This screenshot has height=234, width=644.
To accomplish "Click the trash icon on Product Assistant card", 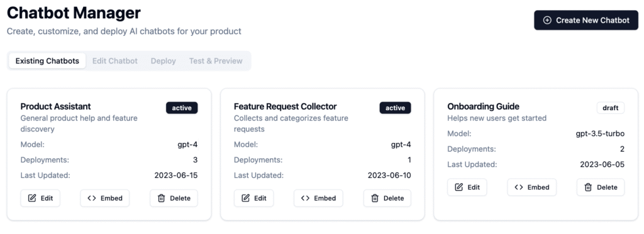I will [162, 198].
